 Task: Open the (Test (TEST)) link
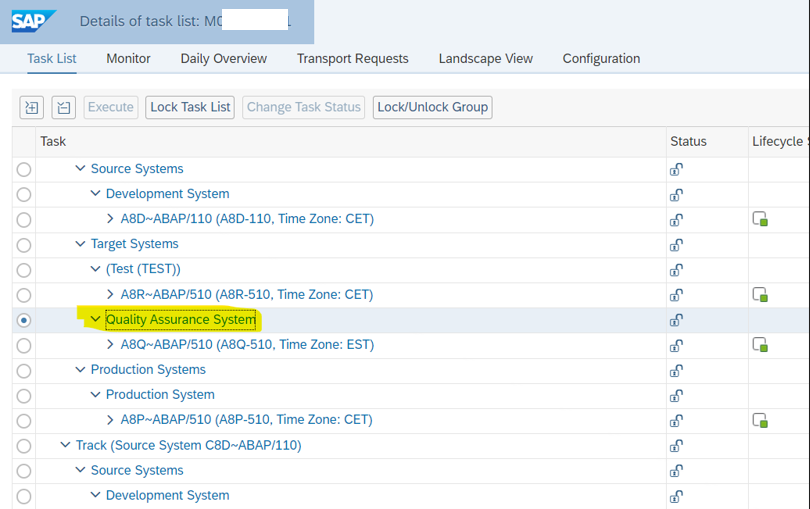(x=143, y=269)
